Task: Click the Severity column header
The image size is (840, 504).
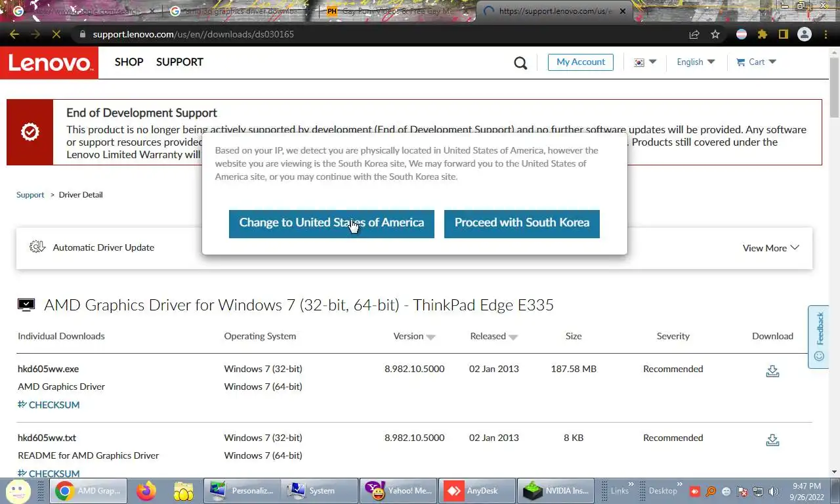Action: pyautogui.click(x=673, y=336)
